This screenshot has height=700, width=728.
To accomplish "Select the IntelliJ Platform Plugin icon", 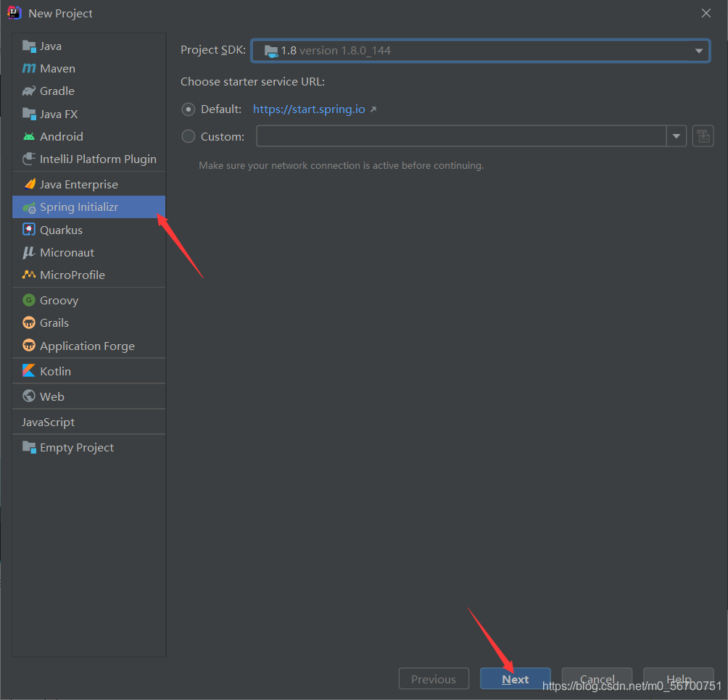I will [x=29, y=159].
